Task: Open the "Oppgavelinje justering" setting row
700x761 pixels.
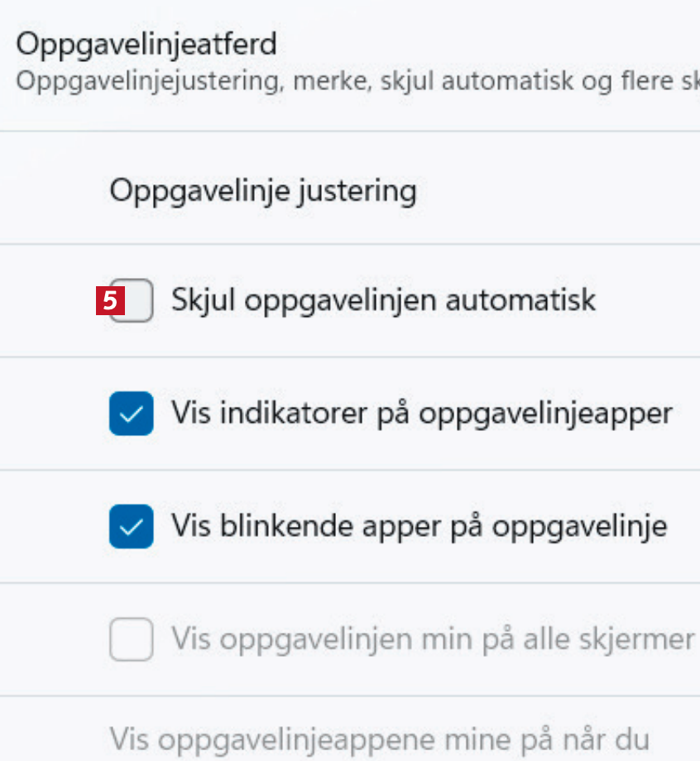Action: [x=262, y=191]
